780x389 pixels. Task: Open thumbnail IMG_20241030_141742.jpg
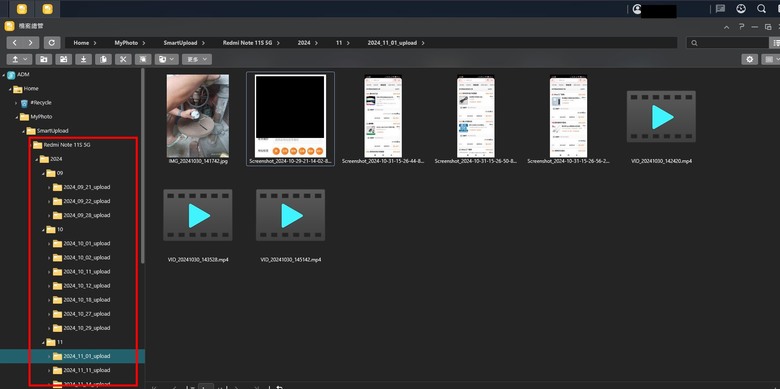click(x=198, y=115)
